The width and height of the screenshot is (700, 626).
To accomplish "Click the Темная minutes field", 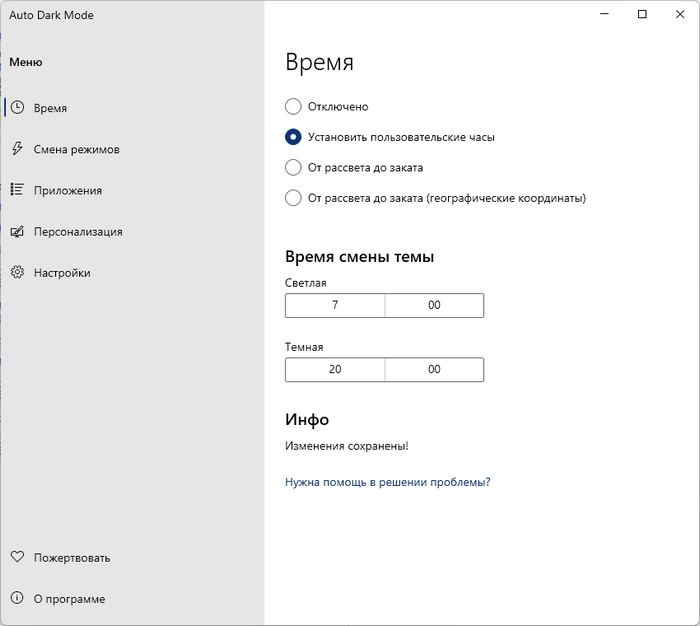I will coord(434,369).
